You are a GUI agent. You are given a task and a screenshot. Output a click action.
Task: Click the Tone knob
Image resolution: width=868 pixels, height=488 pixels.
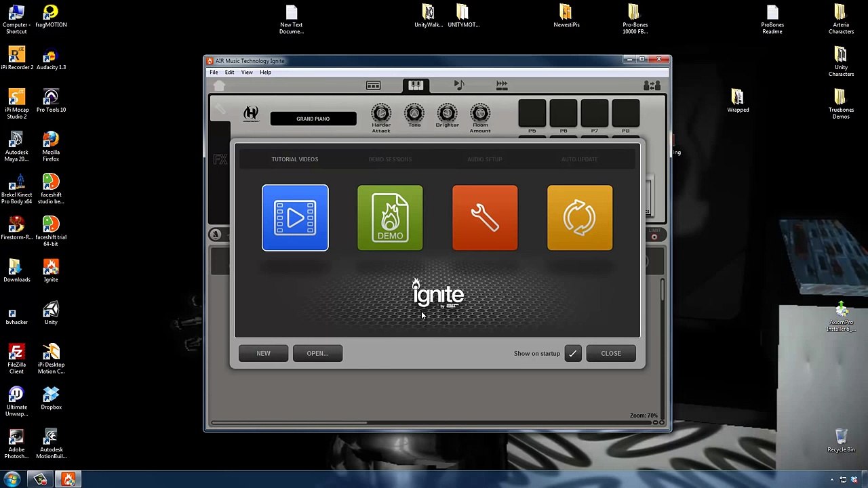pyautogui.click(x=414, y=113)
